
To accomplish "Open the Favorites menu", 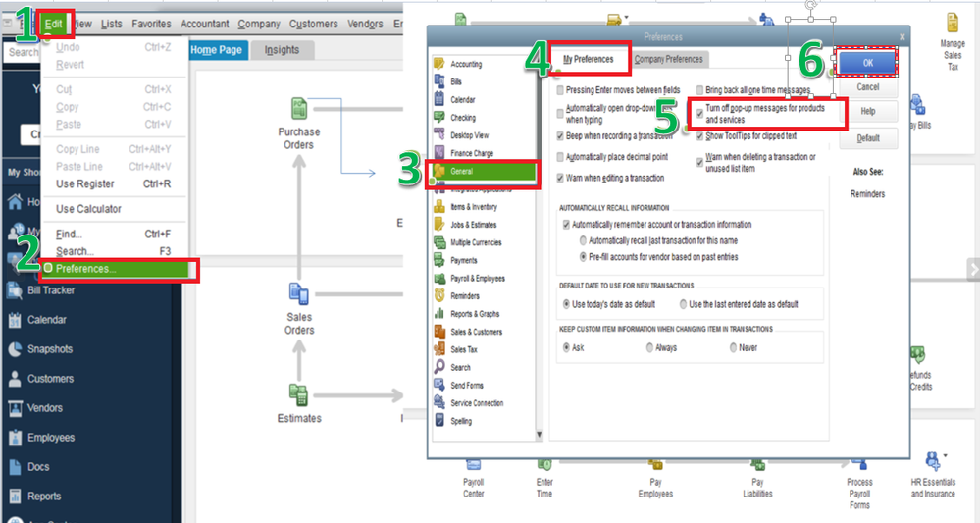I will coord(151,24).
